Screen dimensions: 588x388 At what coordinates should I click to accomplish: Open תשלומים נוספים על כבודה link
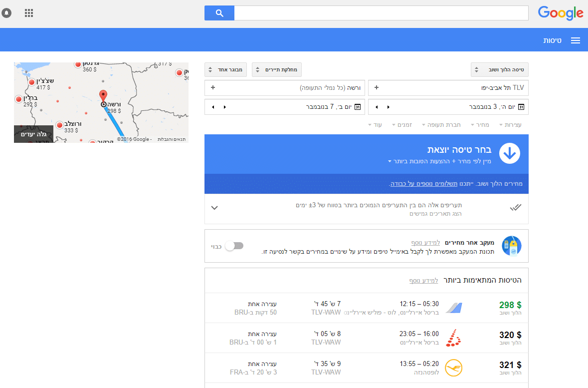pos(424,184)
